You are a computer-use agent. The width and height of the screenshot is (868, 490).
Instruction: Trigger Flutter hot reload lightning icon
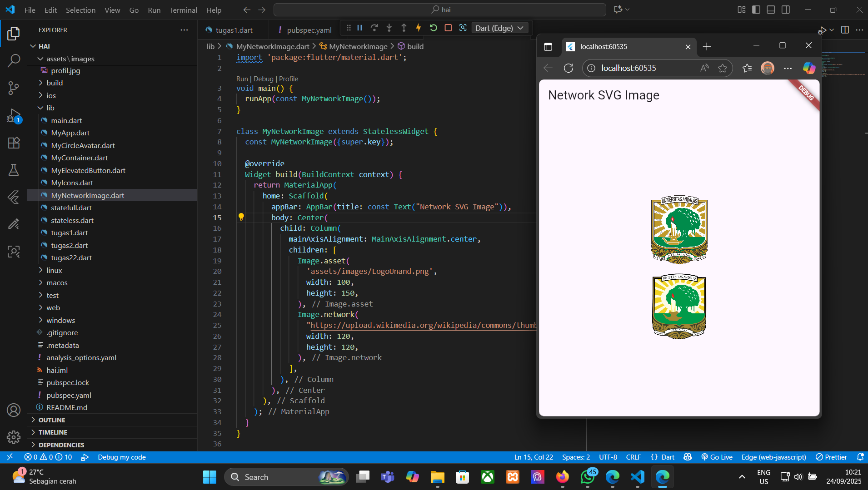(x=418, y=28)
